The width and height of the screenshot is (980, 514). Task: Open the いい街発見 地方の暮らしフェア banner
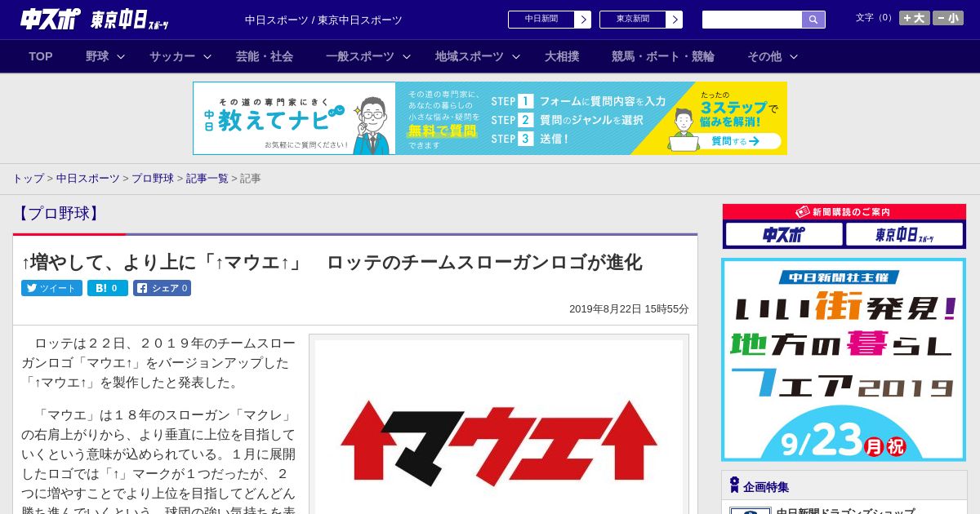[844, 360]
